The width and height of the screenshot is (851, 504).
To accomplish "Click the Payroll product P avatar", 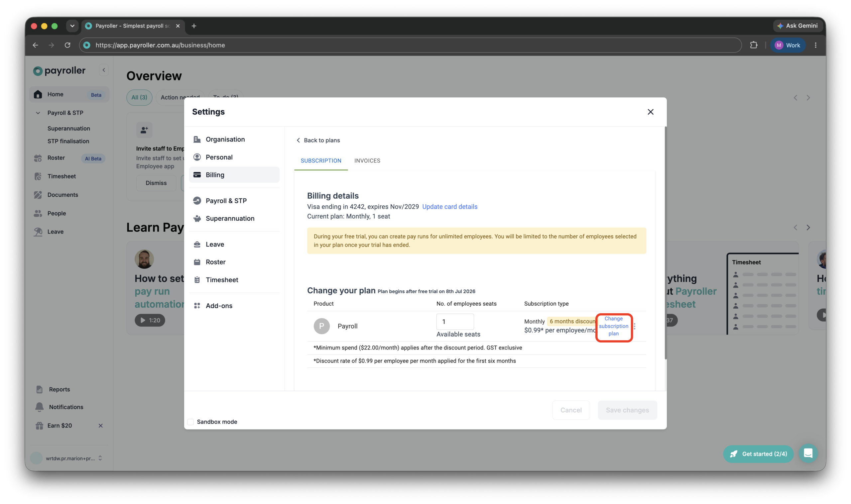I will point(321,326).
